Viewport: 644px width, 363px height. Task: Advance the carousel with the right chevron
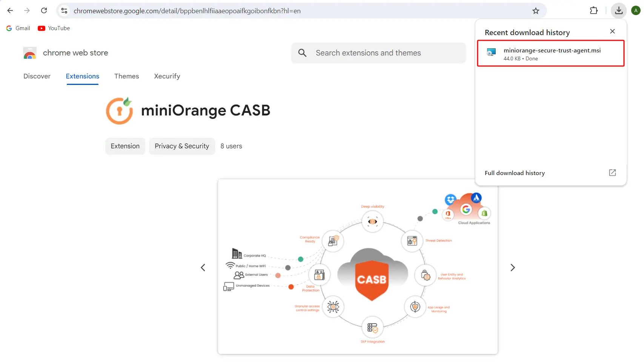(512, 267)
